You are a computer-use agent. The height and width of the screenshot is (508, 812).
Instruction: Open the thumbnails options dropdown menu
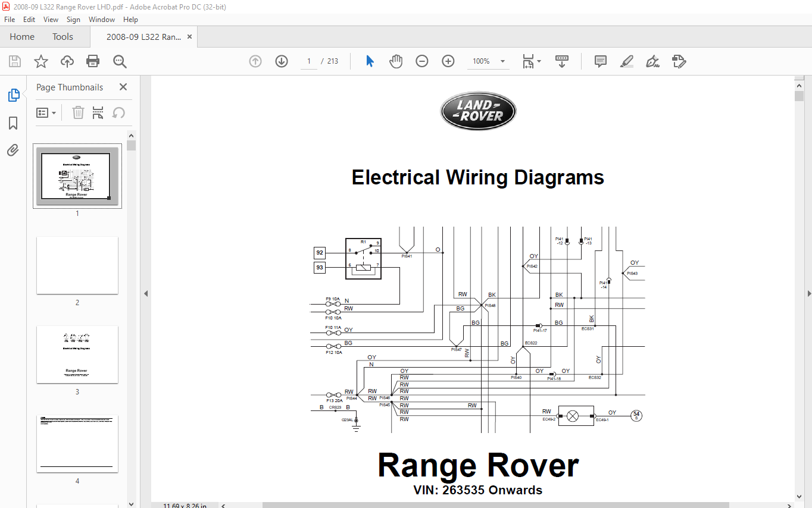coord(46,112)
